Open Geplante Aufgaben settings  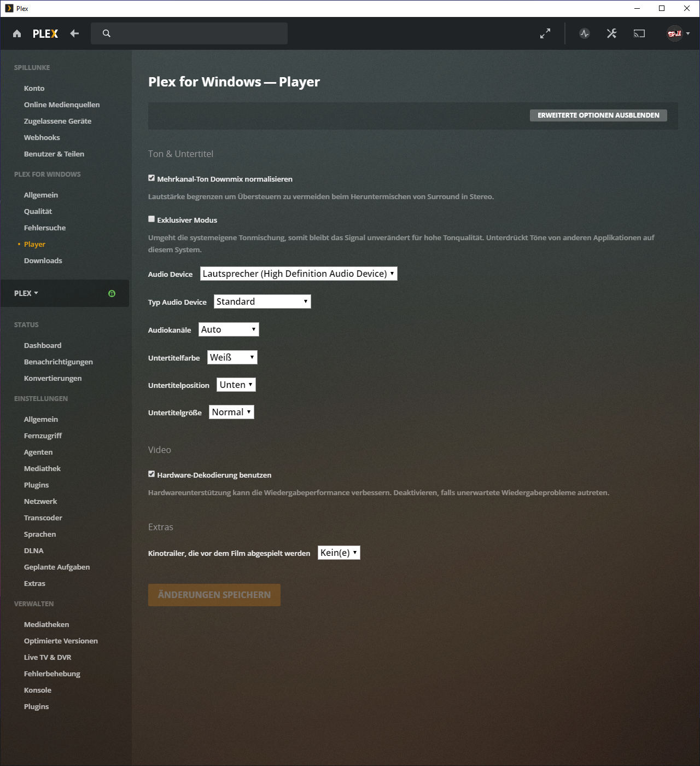pos(57,567)
